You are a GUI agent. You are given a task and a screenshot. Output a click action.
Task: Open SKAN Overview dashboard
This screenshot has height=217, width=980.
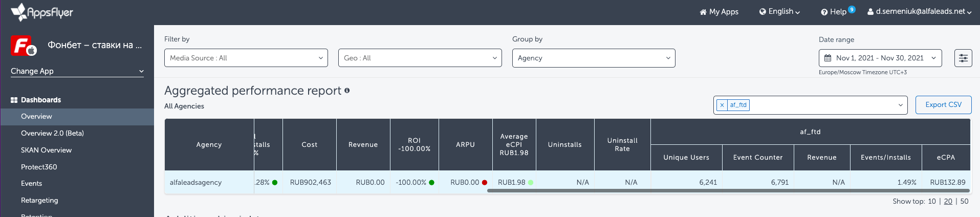coord(46,150)
